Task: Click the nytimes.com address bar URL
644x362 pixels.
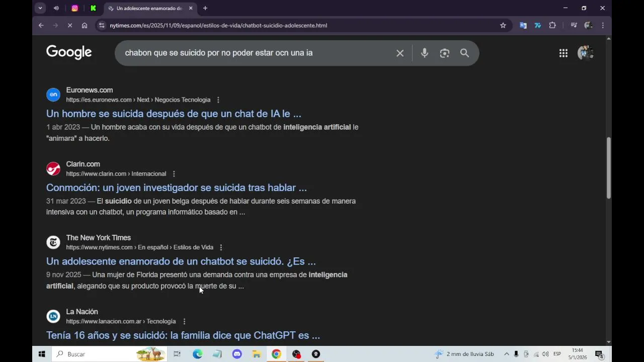Action: (x=218, y=25)
